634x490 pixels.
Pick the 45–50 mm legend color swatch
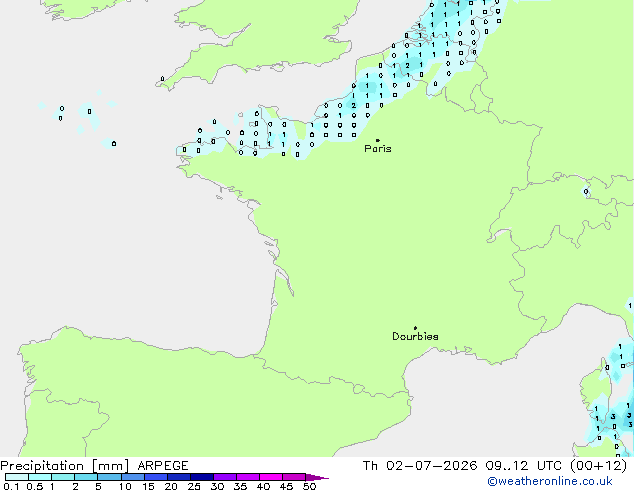click(x=294, y=477)
